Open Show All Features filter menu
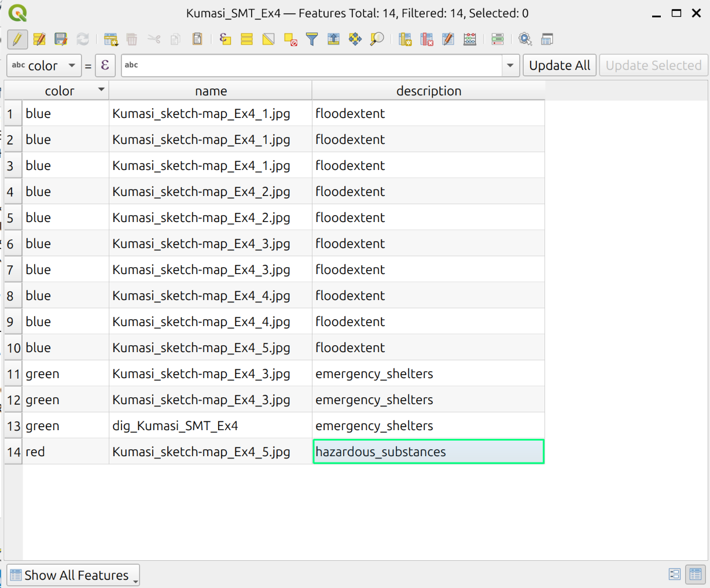Screen dimensions: 710x588 (x=73, y=575)
